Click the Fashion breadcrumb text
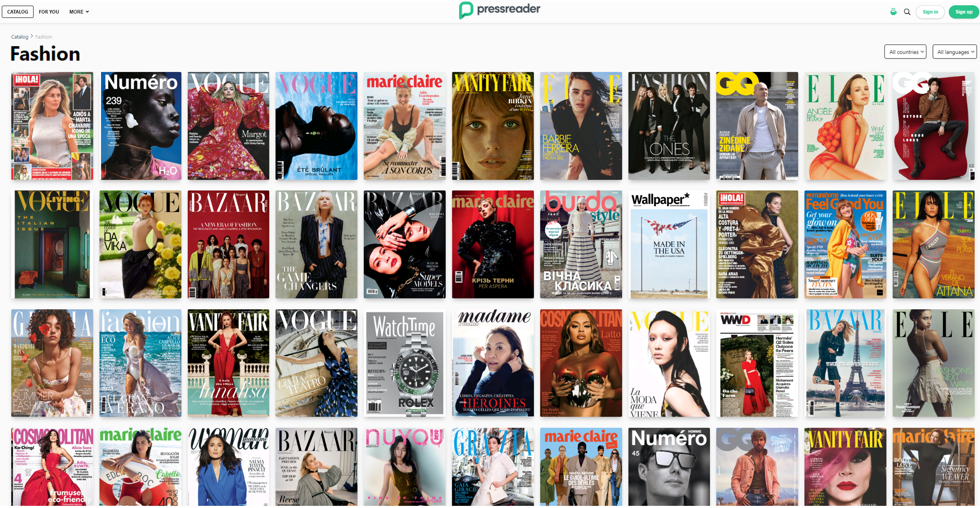Image resolution: width=980 pixels, height=508 pixels. 43,37
